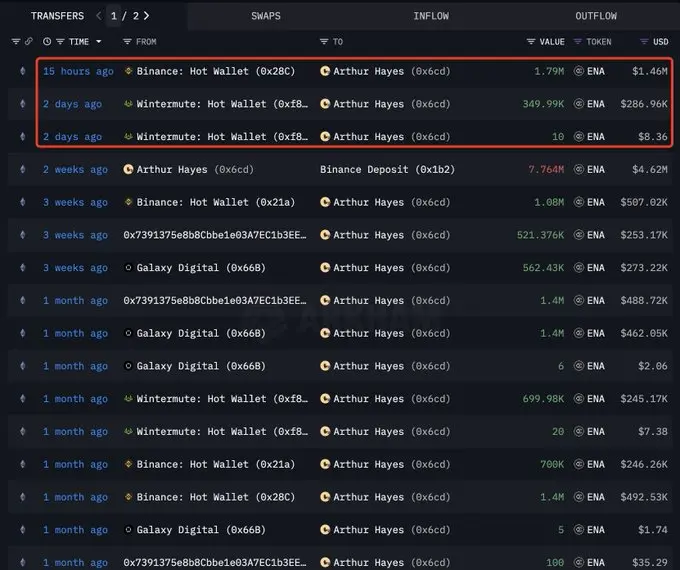680x570 pixels.
Task: Open Arthur Hayes sender in 2 weeks ago row
Action: tap(195, 170)
